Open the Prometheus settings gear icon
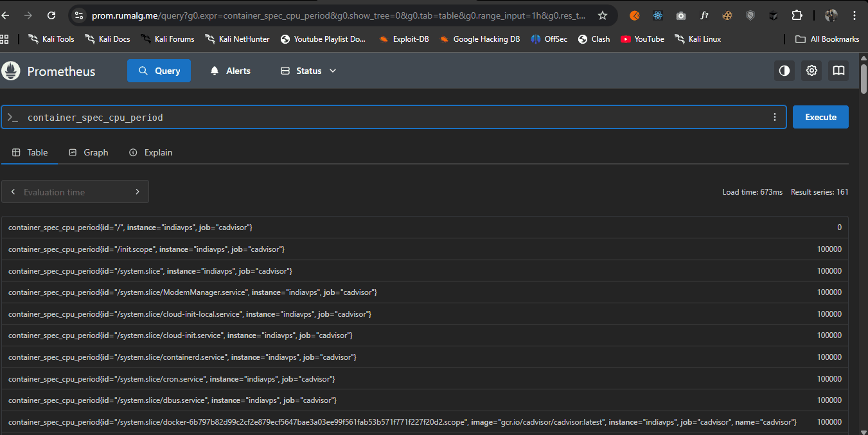The height and width of the screenshot is (435, 868). [x=811, y=71]
